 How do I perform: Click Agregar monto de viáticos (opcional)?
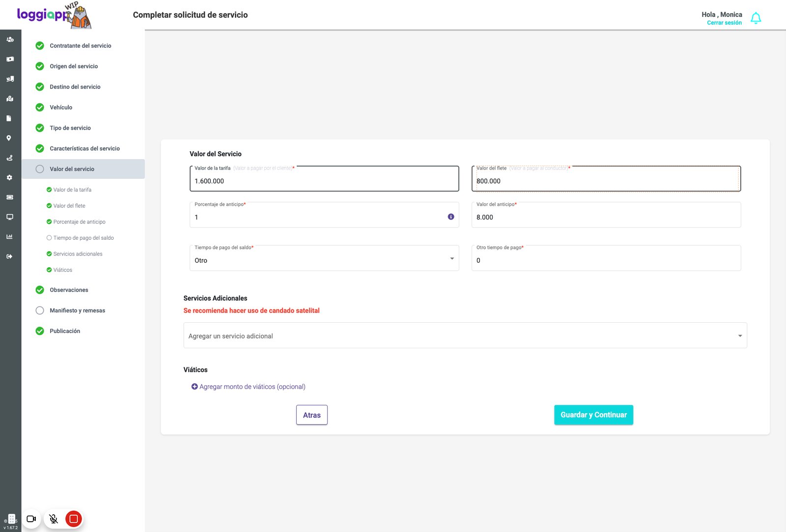point(249,387)
